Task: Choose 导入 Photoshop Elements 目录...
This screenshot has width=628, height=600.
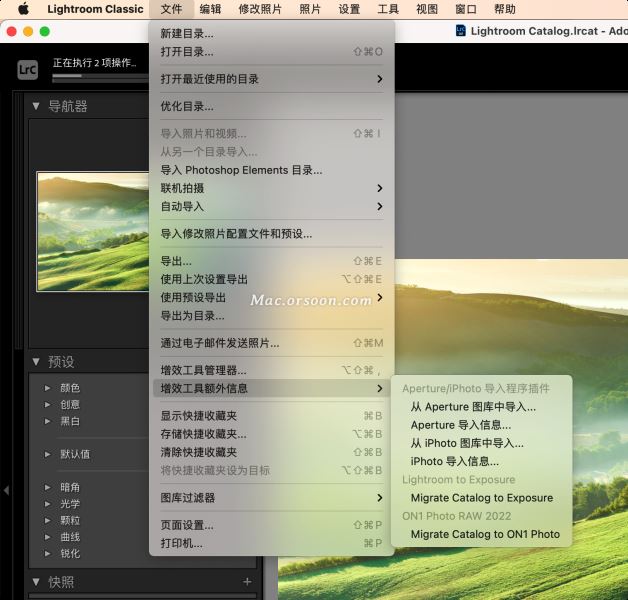Action: point(272,170)
